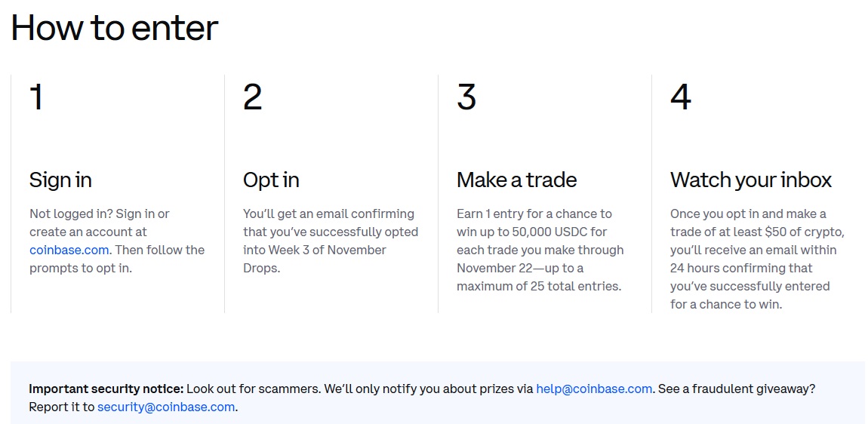The image size is (868, 424).
Task: Click the step number 3
Action: point(466,98)
